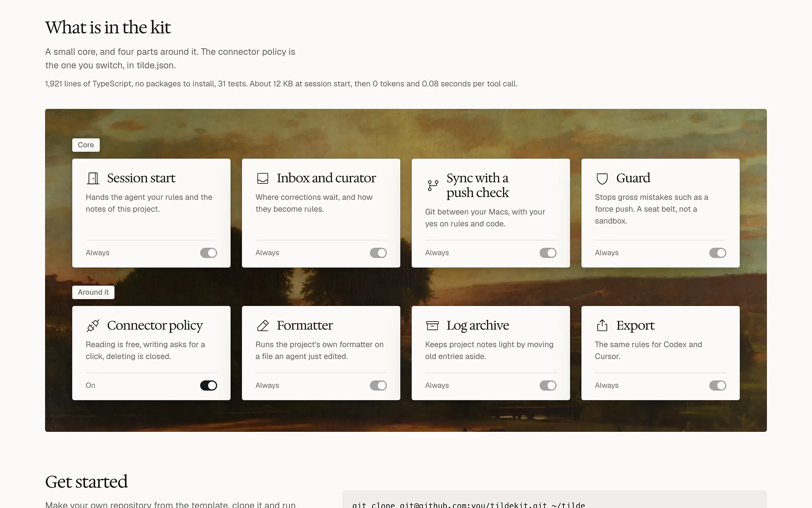812x508 pixels.
Task: Click the text 'The same rules for Codex and'
Action: [x=648, y=344]
